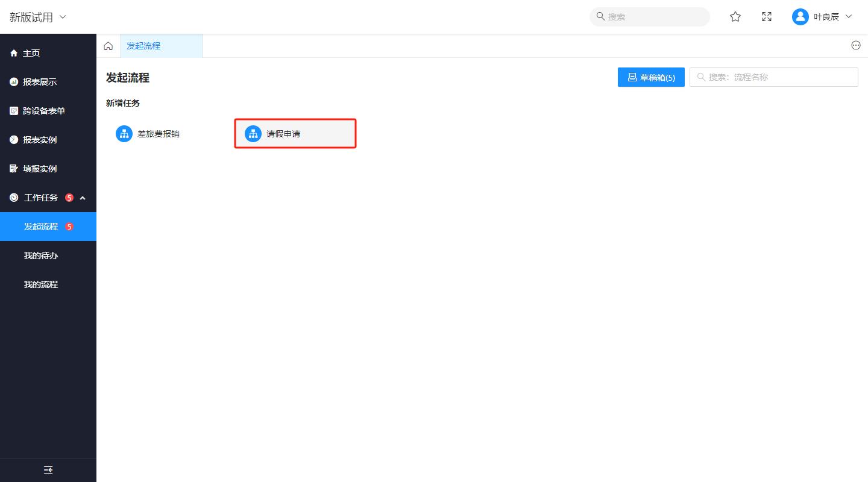Open 我的流程 submenu item

click(41, 284)
